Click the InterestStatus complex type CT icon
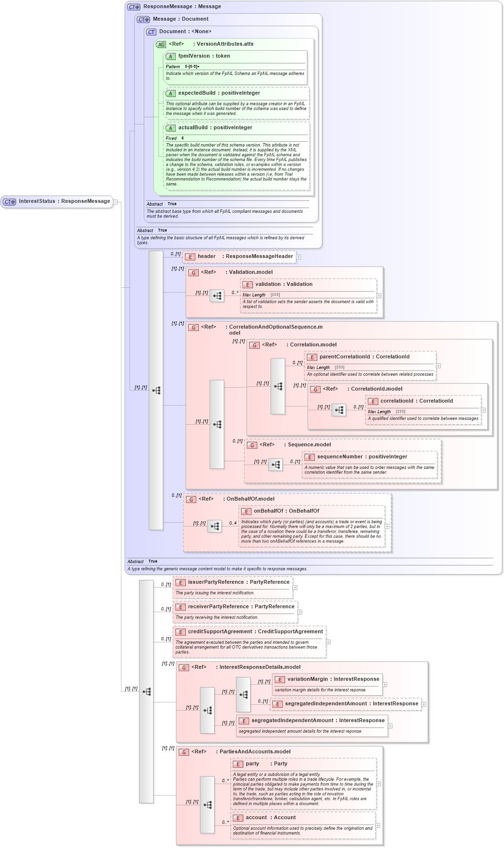 pyautogui.click(x=10, y=202)
